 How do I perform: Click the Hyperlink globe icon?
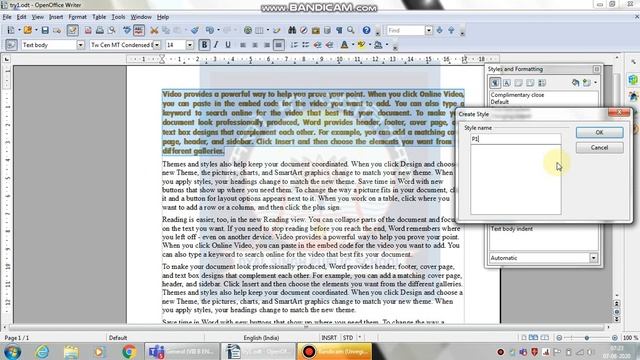[x=248, y=30]
